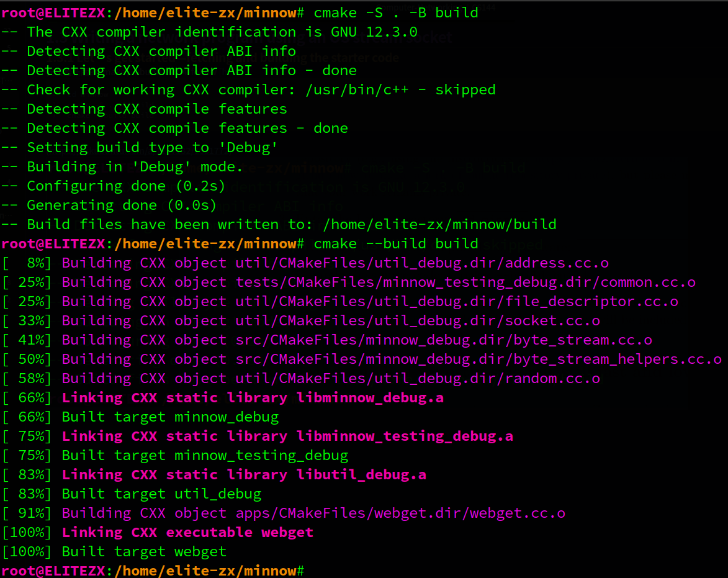This screenshot has width=728, height=578.
Task: Click the webget.cc.o build line
Action: point(283,513)
